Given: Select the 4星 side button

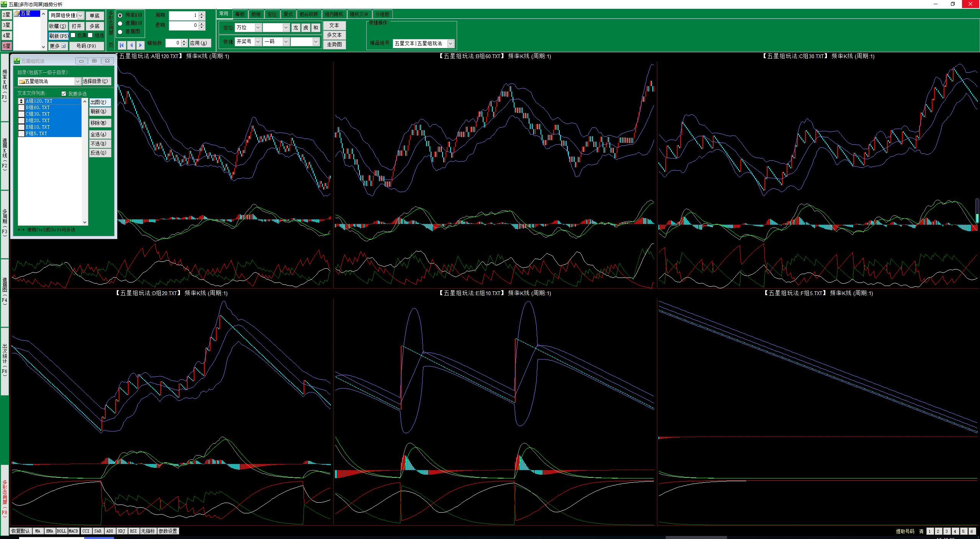Looking at the screenshot, I should coord(7,36).
